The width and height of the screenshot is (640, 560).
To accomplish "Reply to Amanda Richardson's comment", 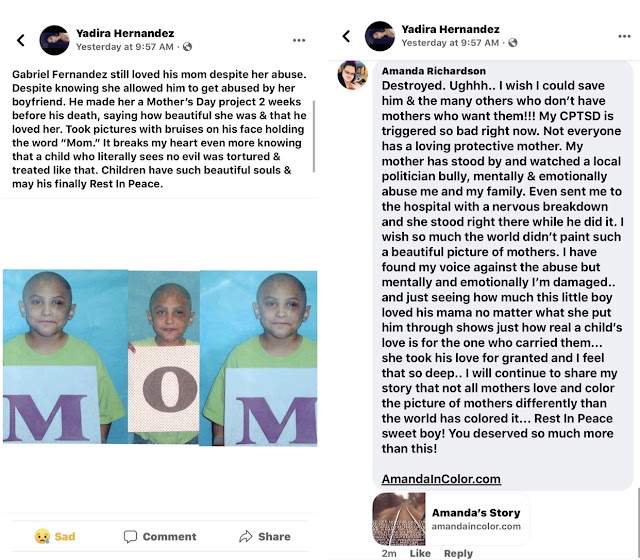I will [458, 553].
